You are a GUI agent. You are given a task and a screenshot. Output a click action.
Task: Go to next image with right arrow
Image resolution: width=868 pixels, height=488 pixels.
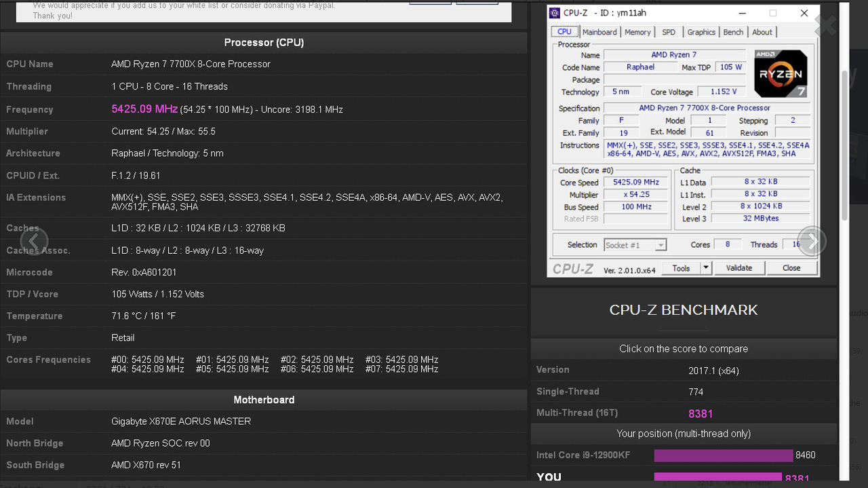(x=812, y=242)
